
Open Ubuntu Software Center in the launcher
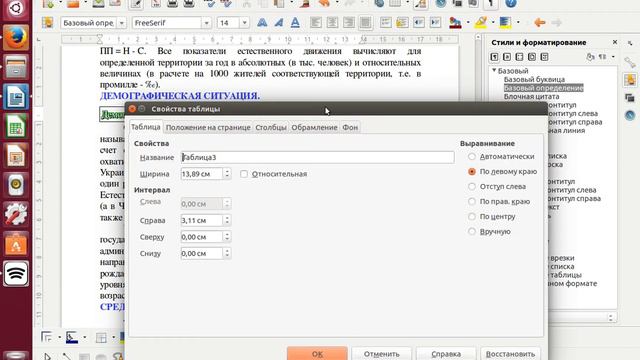click(x=16, y=244)
